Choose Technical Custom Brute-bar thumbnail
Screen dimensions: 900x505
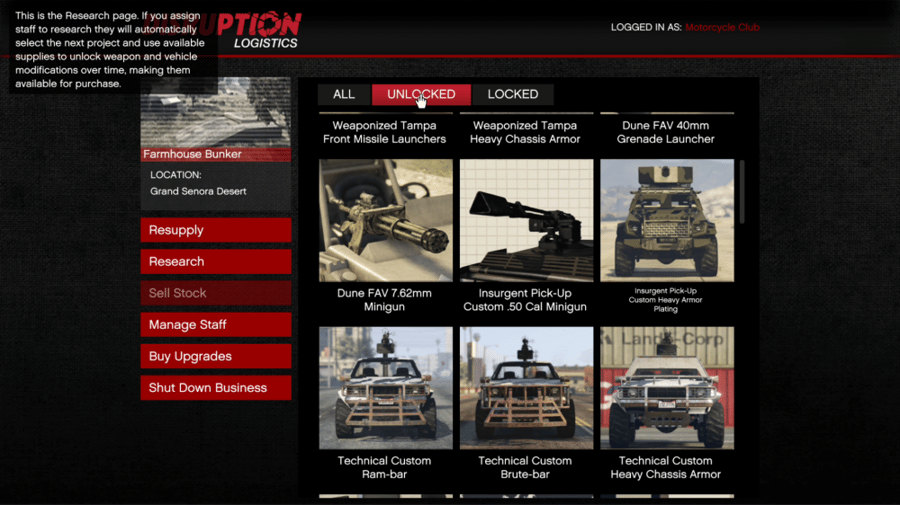(526, 388)
